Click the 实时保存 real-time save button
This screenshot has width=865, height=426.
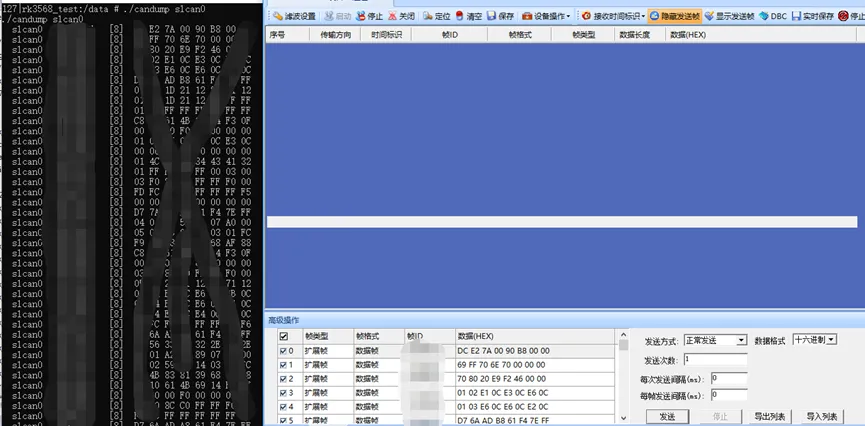click(813, 16)
